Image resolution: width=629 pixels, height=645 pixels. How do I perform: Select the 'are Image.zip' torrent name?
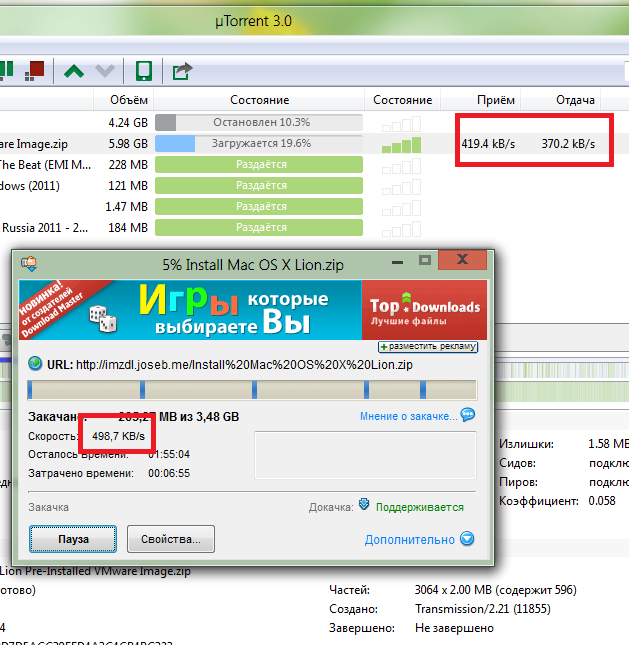click(34, 144)
